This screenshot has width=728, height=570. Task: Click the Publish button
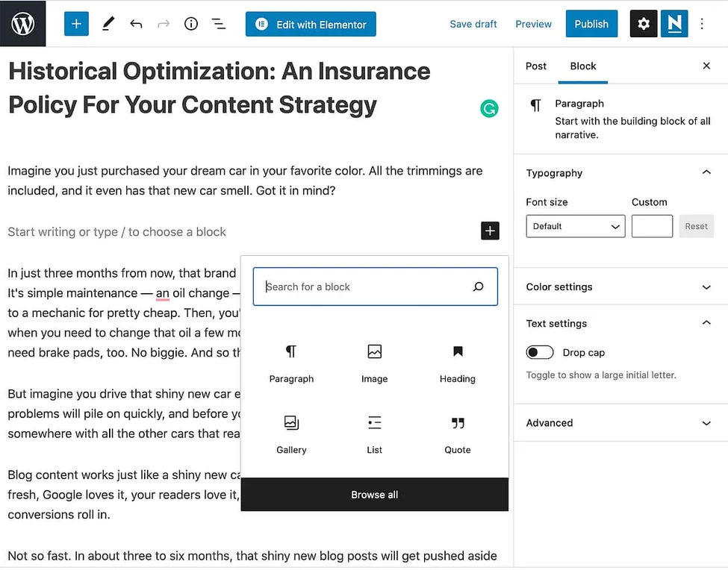[591, 24]
